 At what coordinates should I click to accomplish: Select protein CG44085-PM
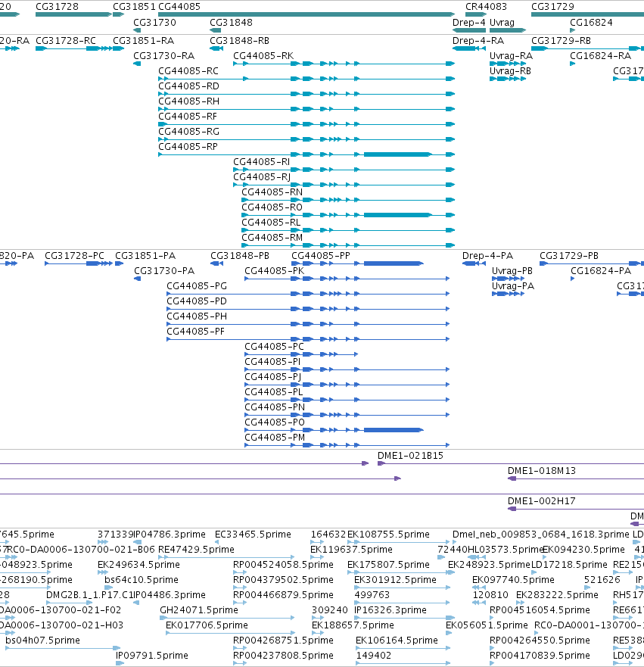(275, 438)
